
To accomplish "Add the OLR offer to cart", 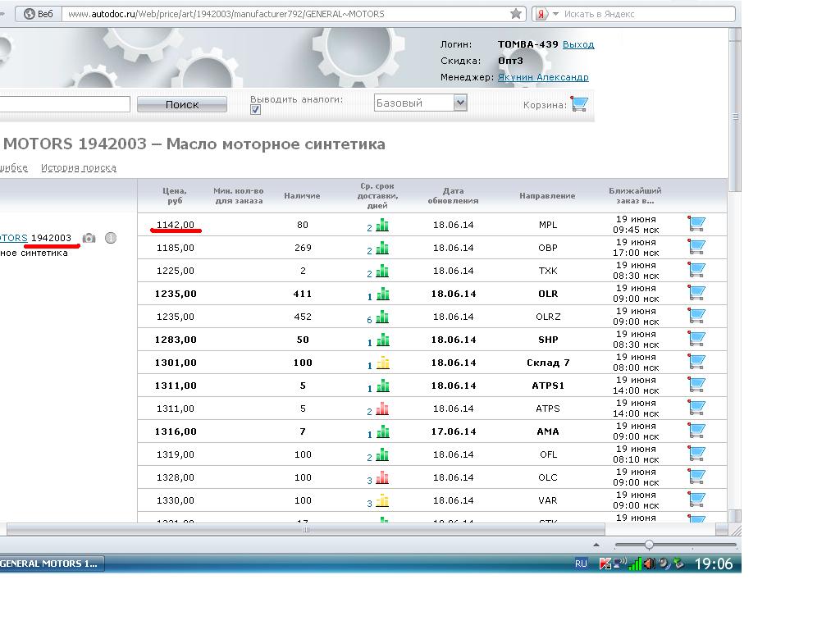I will point(696,293).
